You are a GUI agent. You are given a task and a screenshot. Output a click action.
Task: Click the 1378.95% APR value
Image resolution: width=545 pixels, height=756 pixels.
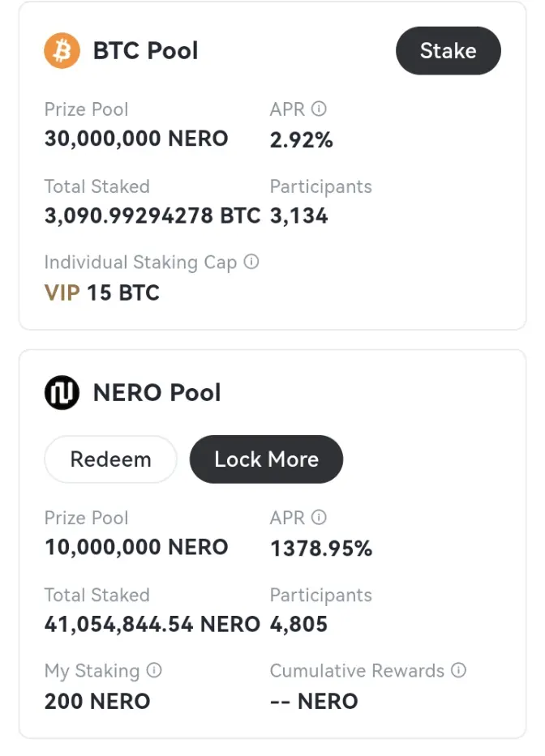pyautogui.click(x=321, y=549)
